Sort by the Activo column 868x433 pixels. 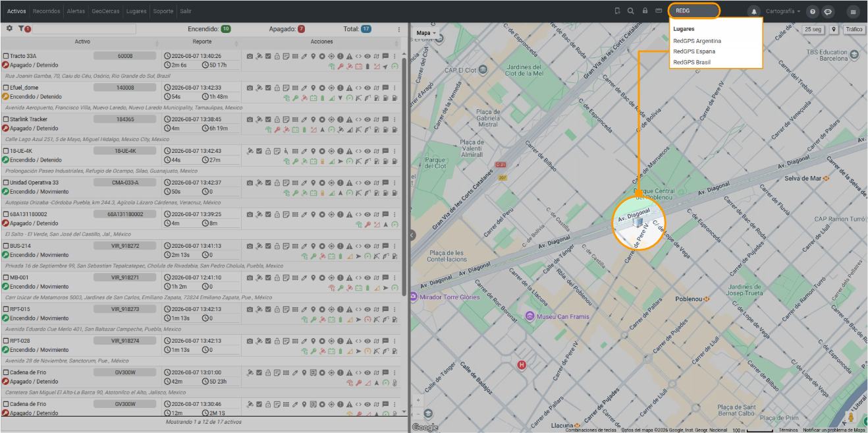coord(82,42)
